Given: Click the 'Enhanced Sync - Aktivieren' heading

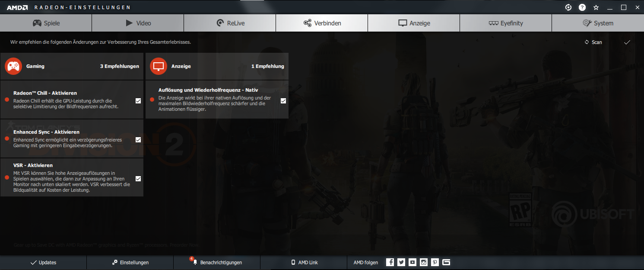Looking at the screenshot, I should point(47,132).
